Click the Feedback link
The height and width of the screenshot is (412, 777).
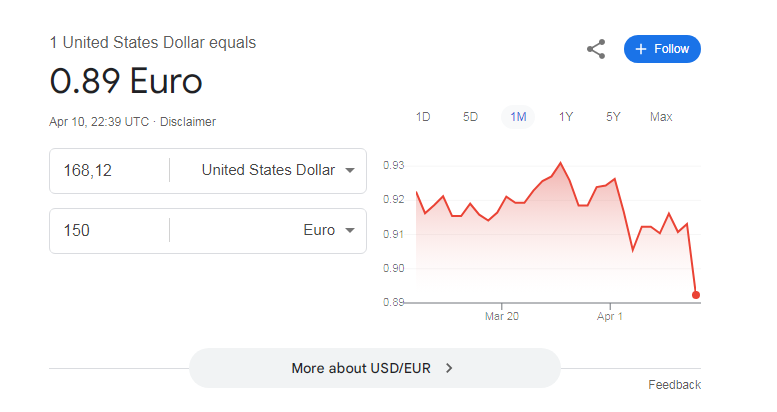pyautogui.click(x=674, y=385)
